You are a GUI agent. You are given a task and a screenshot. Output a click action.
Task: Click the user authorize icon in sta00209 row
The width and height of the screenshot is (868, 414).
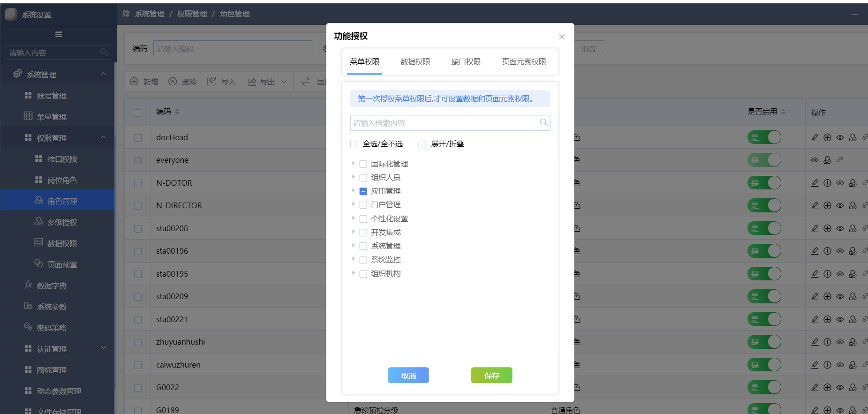(853, 296)
